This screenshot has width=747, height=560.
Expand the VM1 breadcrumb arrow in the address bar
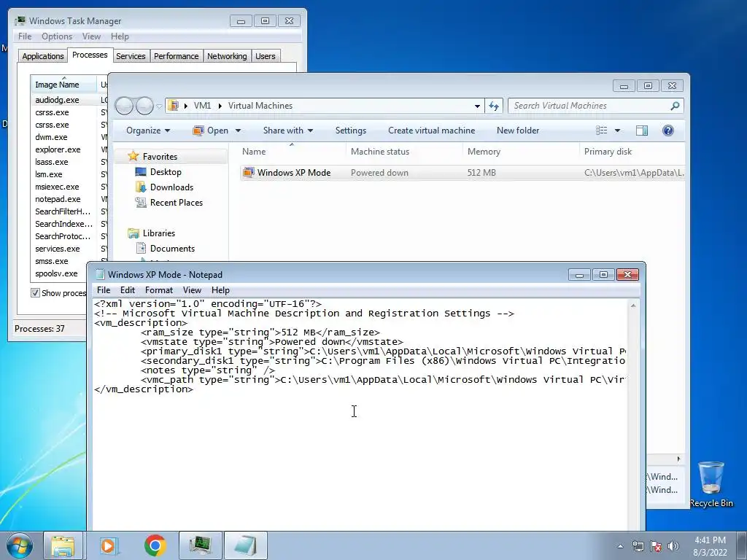point(220,106)
